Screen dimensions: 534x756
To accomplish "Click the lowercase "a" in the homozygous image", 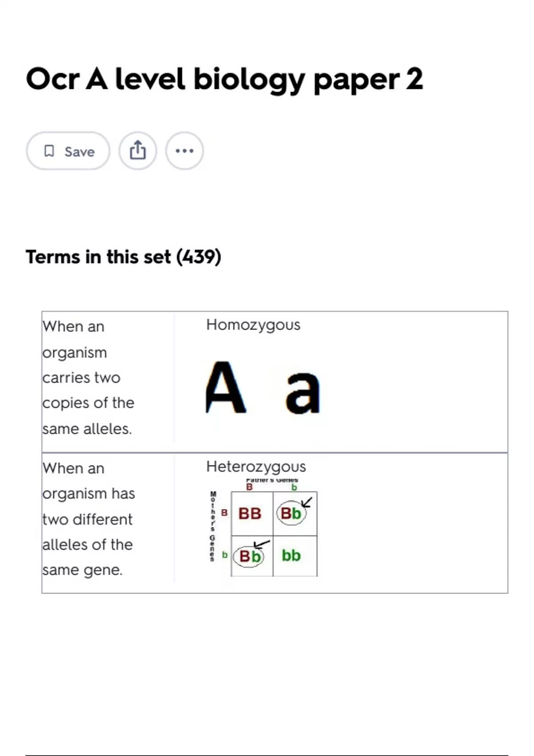I will click(303, 393).
